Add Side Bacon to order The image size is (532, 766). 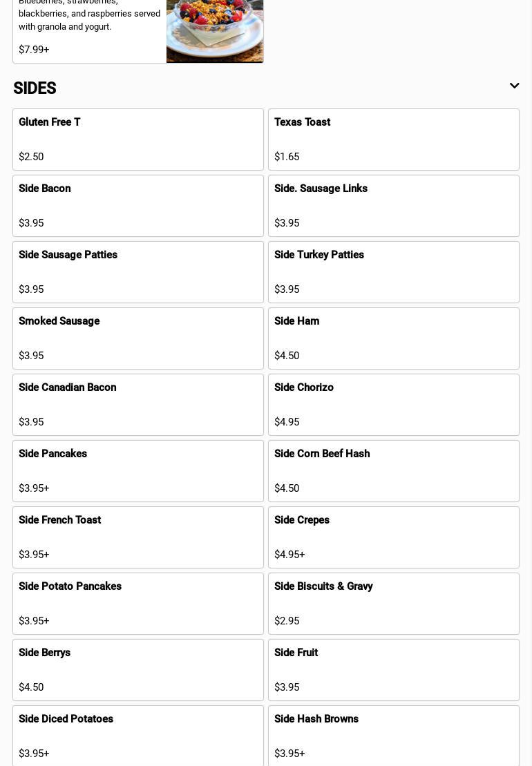(138, 206)
